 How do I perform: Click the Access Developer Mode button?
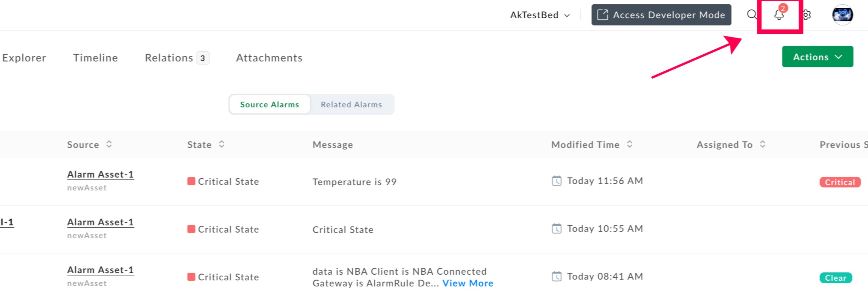[x=661, y=15]
